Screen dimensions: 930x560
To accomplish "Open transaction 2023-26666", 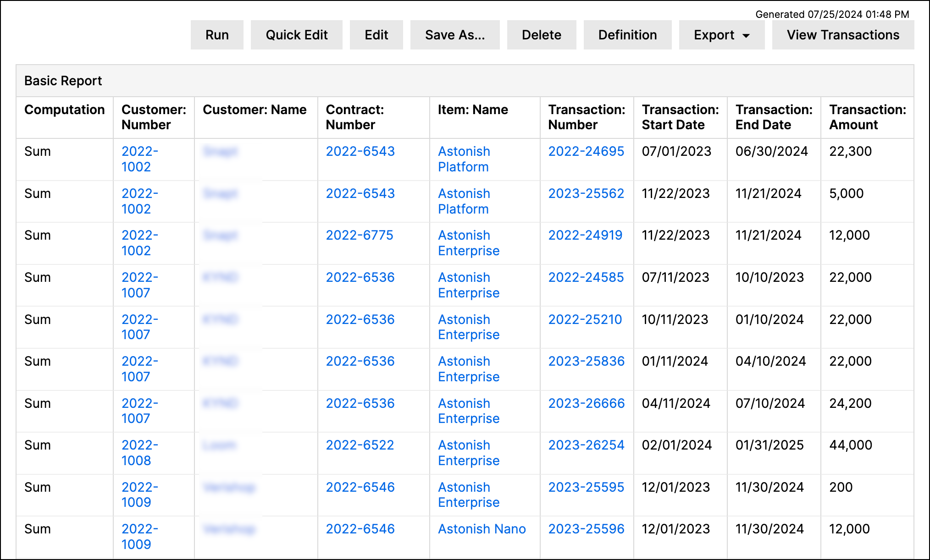I will click(587, 403).
